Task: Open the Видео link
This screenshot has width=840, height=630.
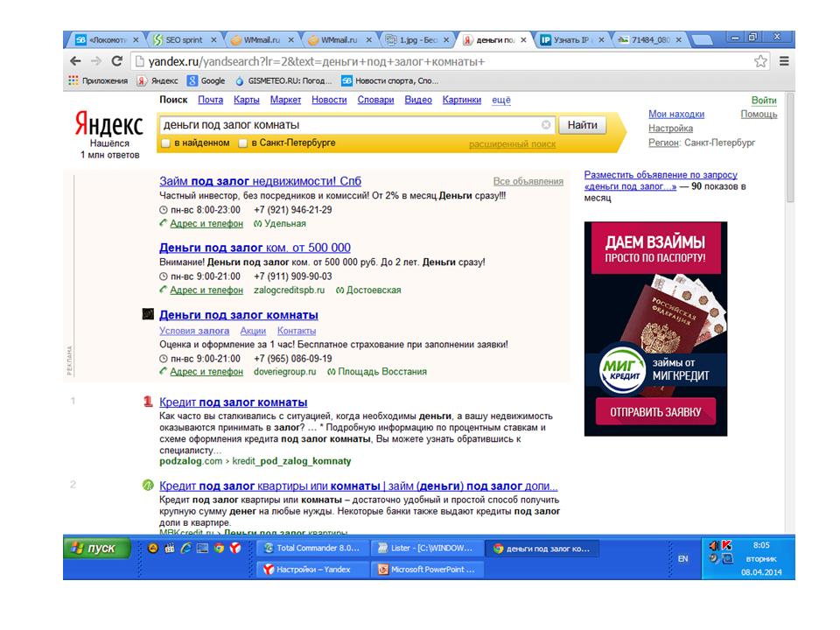Action: pyautogui.click(x=418, y=100)
